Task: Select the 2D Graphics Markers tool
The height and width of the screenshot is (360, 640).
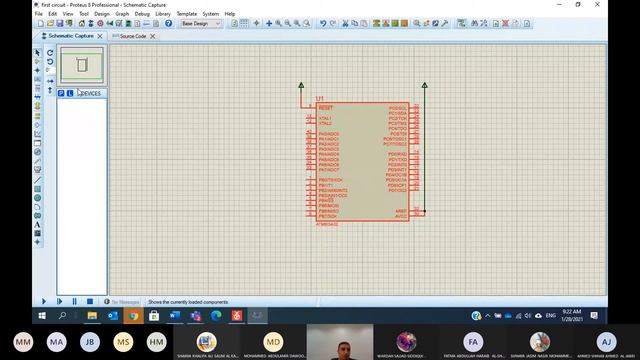Action: click(x=37, y=242)
